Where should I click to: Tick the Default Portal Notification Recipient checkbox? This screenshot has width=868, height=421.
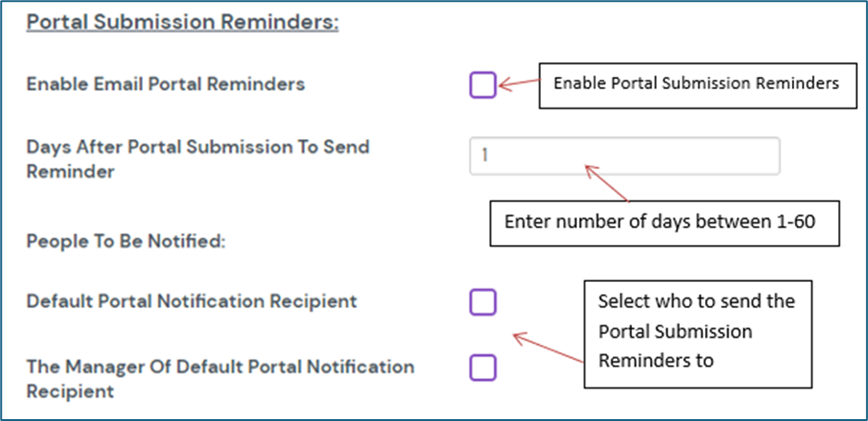pos(483,302)
